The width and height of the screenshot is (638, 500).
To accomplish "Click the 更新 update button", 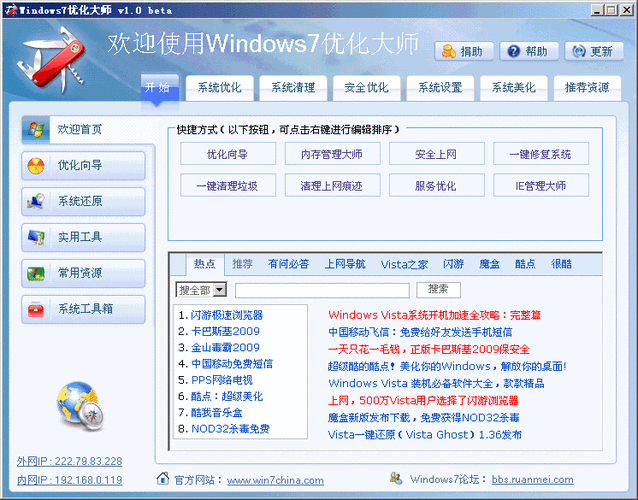I will click(x=594, y=51).
